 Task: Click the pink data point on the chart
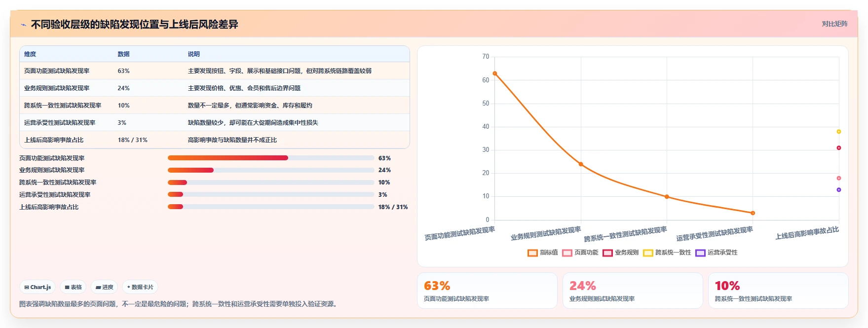(x=838, y=178)
